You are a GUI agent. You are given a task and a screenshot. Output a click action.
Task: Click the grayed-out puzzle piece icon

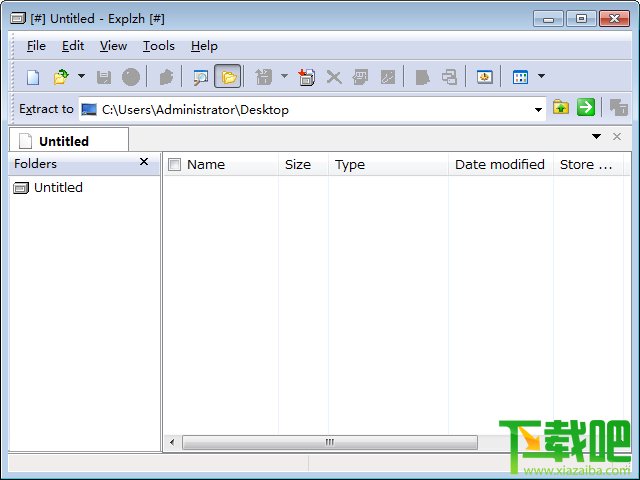pyautogui.click(x=166, y=77)
